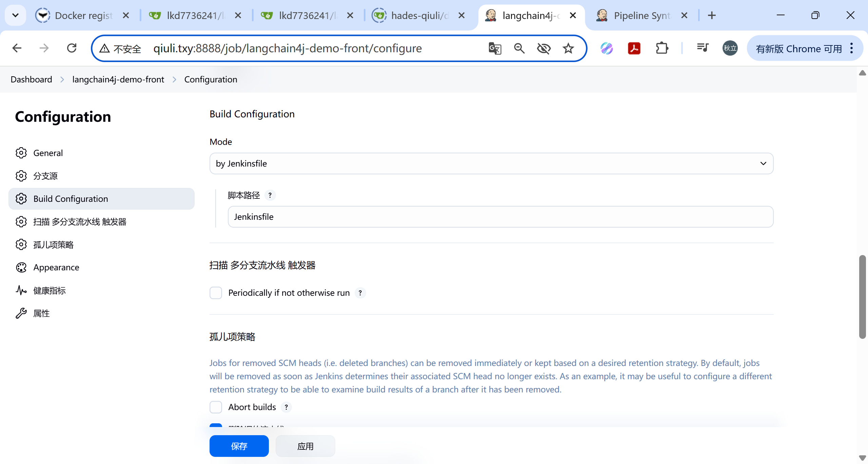This screenshot has height=464, width=868.
Task: Enable Periodically if not otherwise run checkbox
Action: tap(216, 293)
